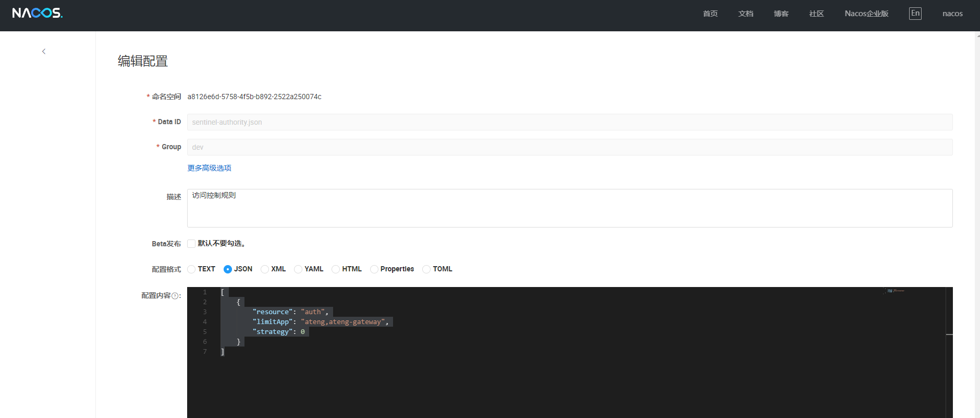This screenshot has width=980, height=418.
Task: Go to the 文档 menu item
Action: tap(745, 14)
